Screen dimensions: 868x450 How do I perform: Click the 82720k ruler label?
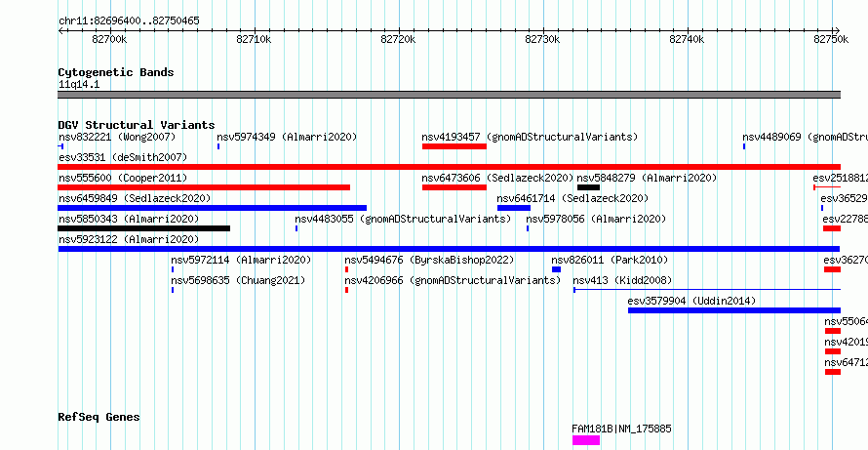[x=398, y=39]
